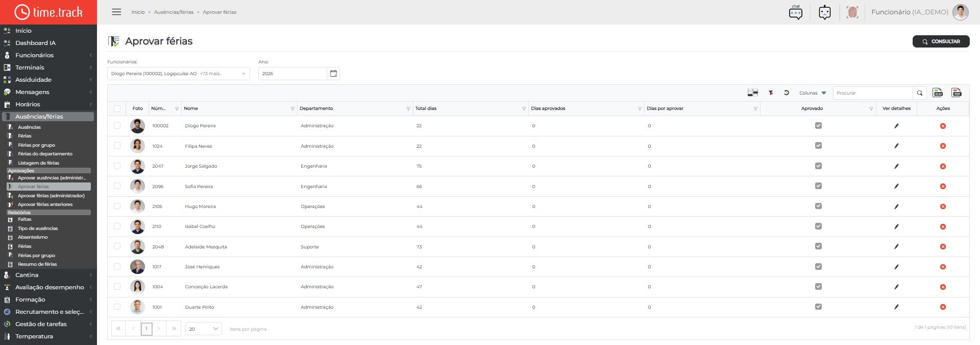Open Dashboard IA in the sidebar
980x345 pixels.
click(35, 43)
